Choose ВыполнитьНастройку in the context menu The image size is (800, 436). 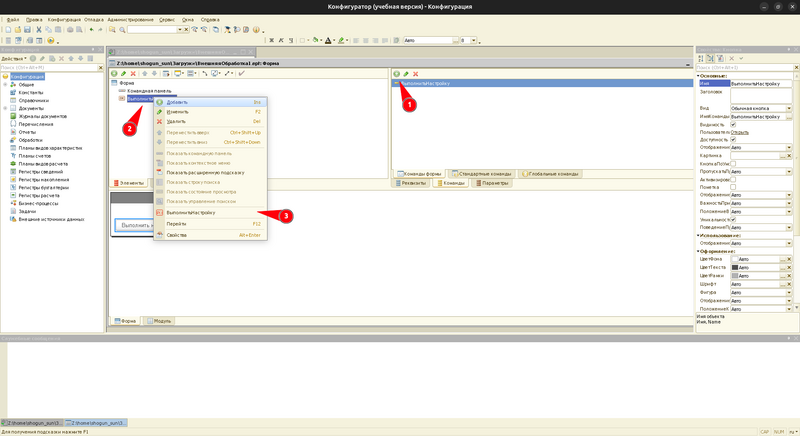click(x=210, y=213)
